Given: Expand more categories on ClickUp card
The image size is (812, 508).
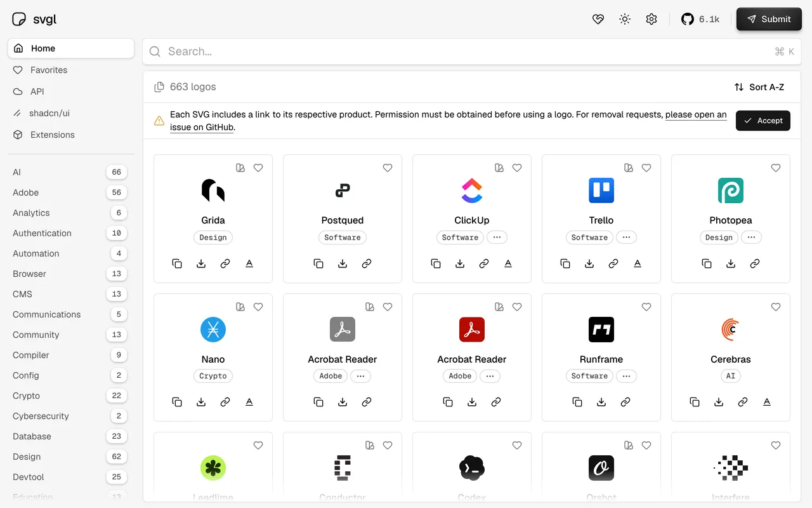Looking at the screenshot, I should [x=497, y=237].
